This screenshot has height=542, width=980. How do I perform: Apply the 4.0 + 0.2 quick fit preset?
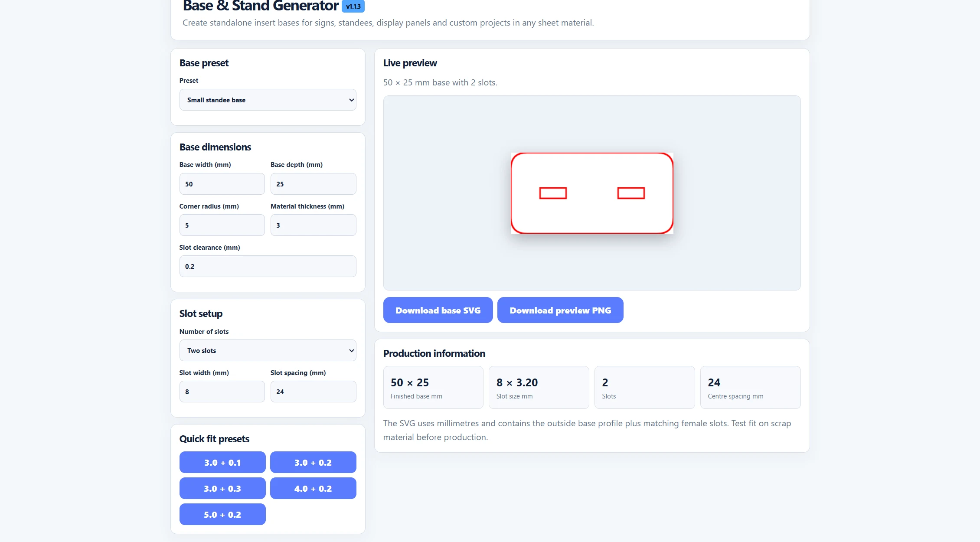313,488
